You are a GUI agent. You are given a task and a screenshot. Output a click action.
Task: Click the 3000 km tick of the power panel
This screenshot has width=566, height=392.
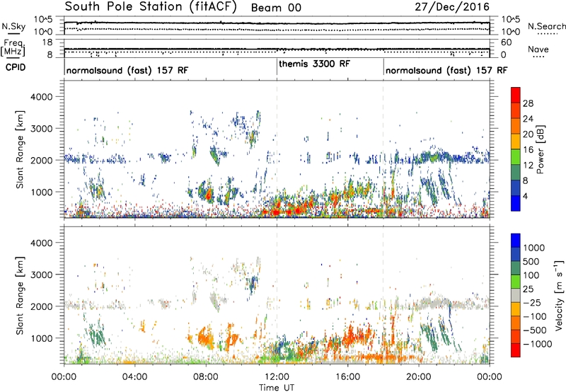click(x=42, y=129)
